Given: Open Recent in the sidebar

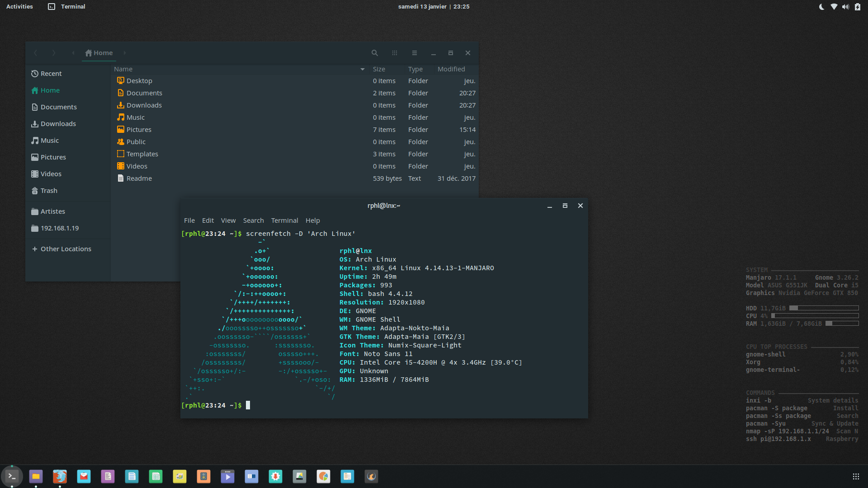Looking at the screenshot, I should click(x=51, y=74).
